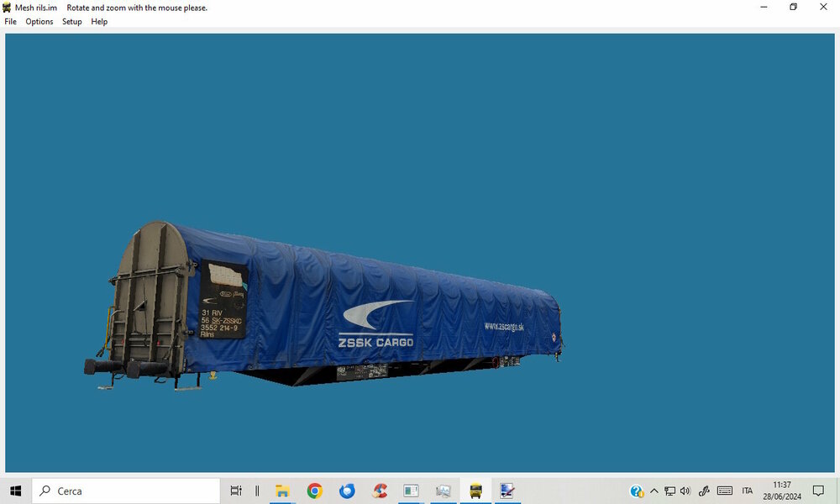The image size is (840, 504).
Task: Open the Setup menu
Action: pyautogui.click(x=71, y=22)
